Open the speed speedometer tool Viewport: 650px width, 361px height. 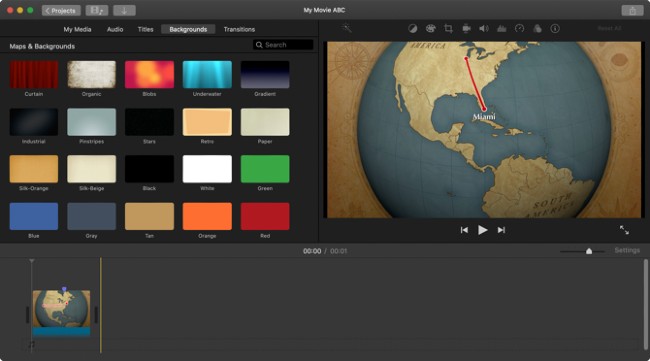coord(519,29)
